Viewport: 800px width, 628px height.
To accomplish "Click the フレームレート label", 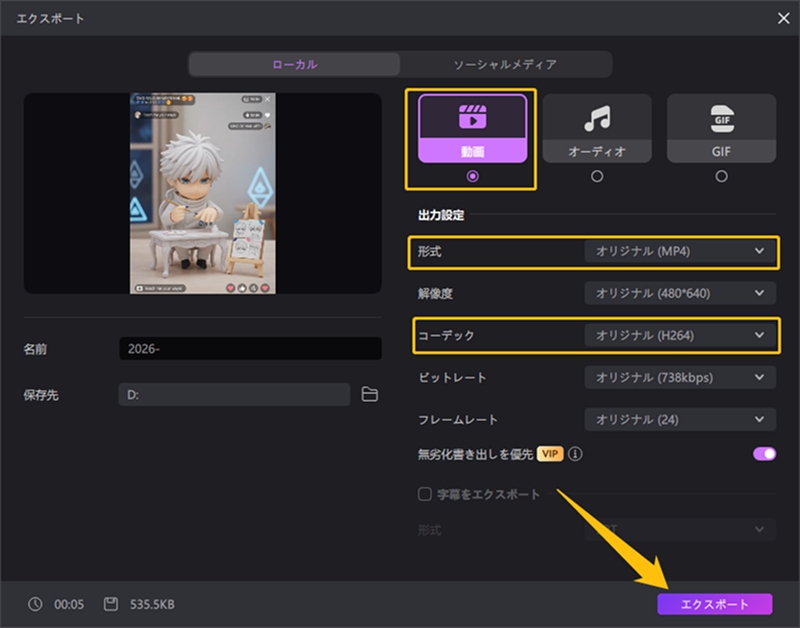I will pyautogui.click(x=458, y=419).
